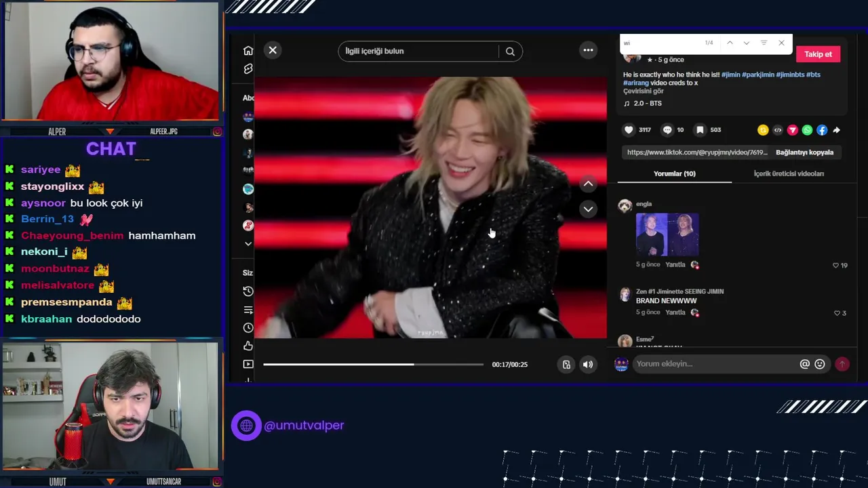The height and width of the screenshot is (488, 868).
Task: Open Your videos play icon in the sidebar
Action: (248, 365)
